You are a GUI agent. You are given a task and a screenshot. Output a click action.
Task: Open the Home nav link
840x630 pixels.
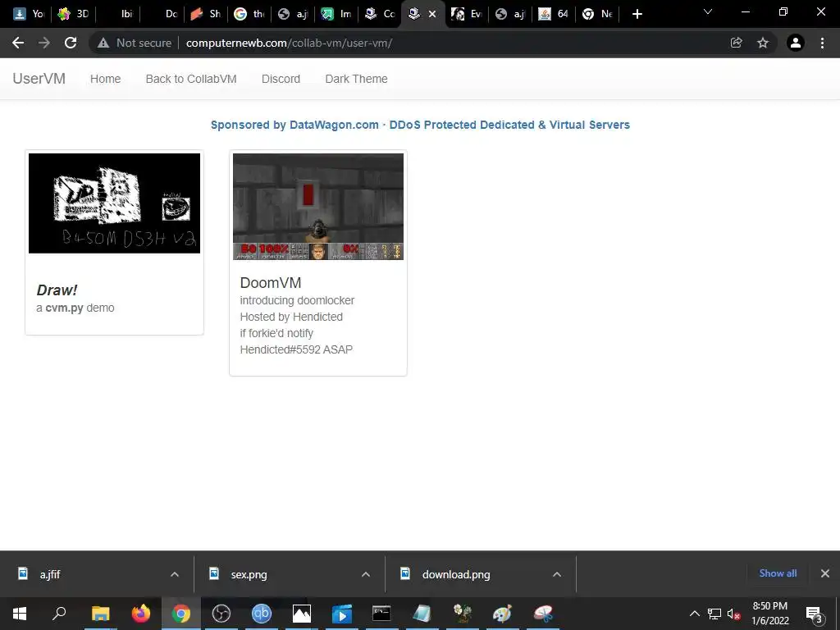pos(106,79)
